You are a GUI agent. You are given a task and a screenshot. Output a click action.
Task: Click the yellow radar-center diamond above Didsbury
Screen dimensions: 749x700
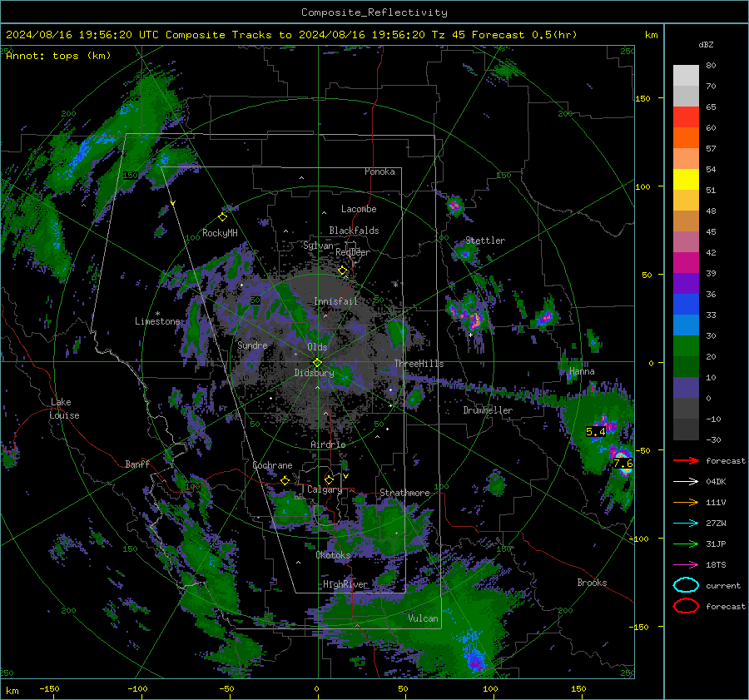[x=317, y=362]
